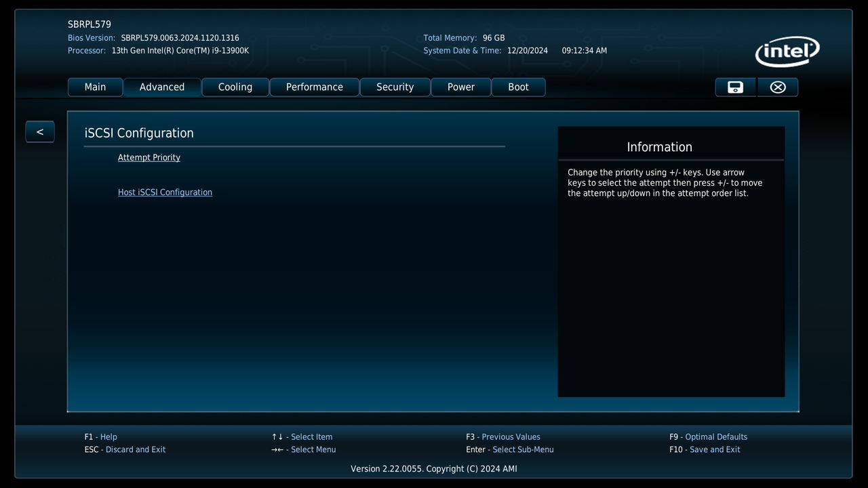
Task: Click F10 - Save and Exit
Action: 705,449
